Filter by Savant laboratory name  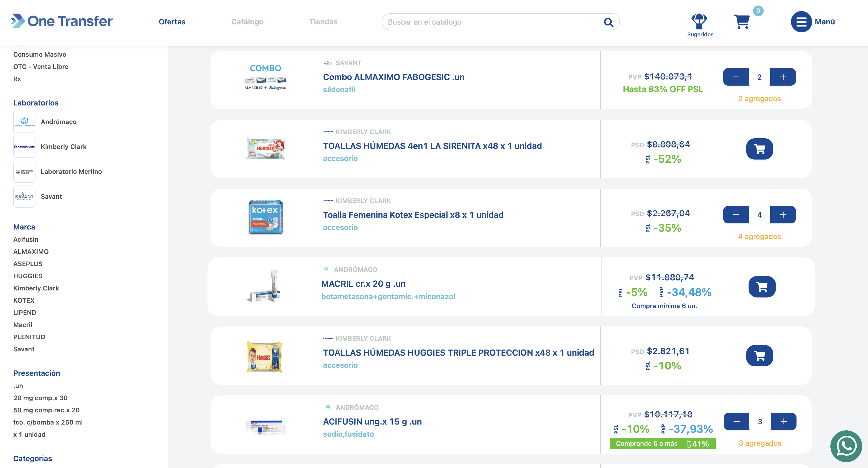click(51, 197)
